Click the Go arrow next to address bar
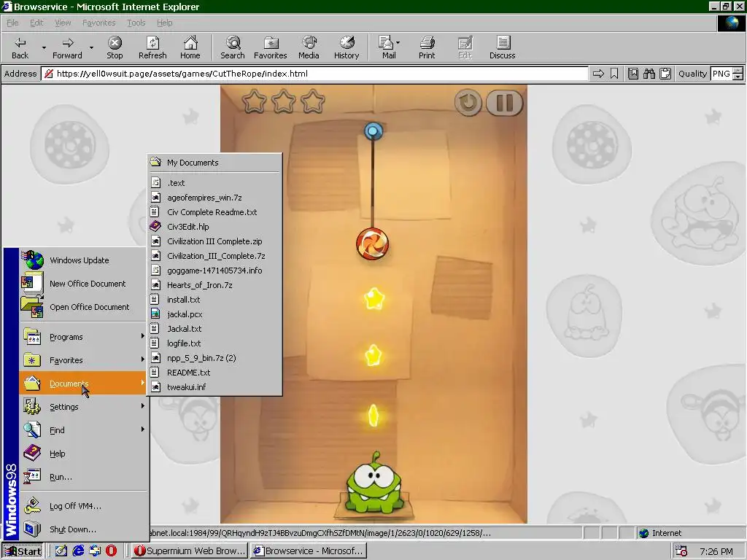Image resolution: width=747 pixels, height=560 pixels. 598,74
